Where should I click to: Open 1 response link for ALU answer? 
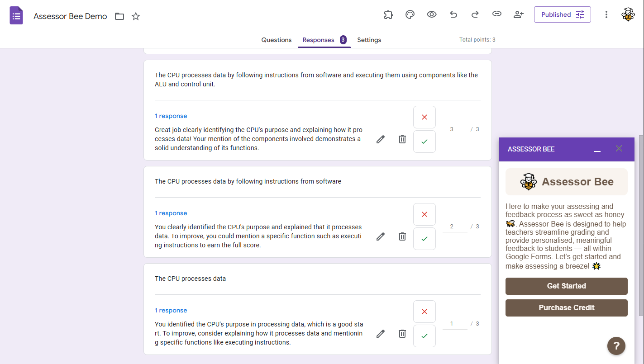[x=171, y=116]
